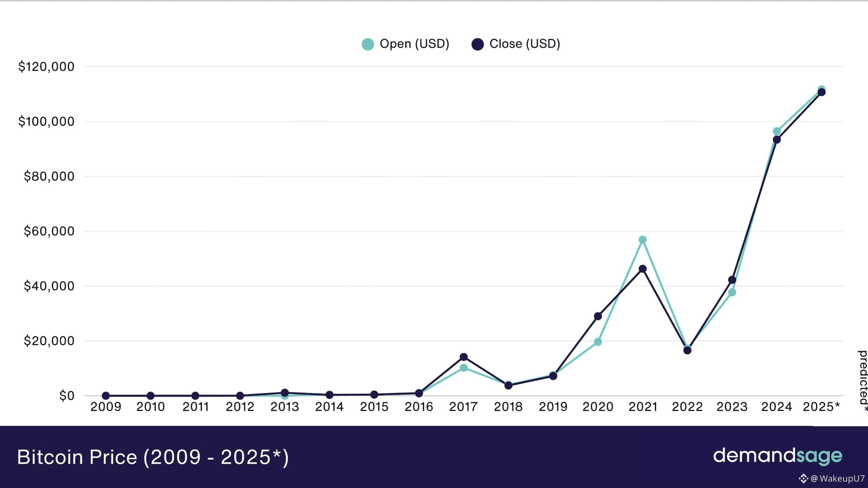Click the demandsage logo
Viewport: 868px width, 488px height.
pos(777,456)
